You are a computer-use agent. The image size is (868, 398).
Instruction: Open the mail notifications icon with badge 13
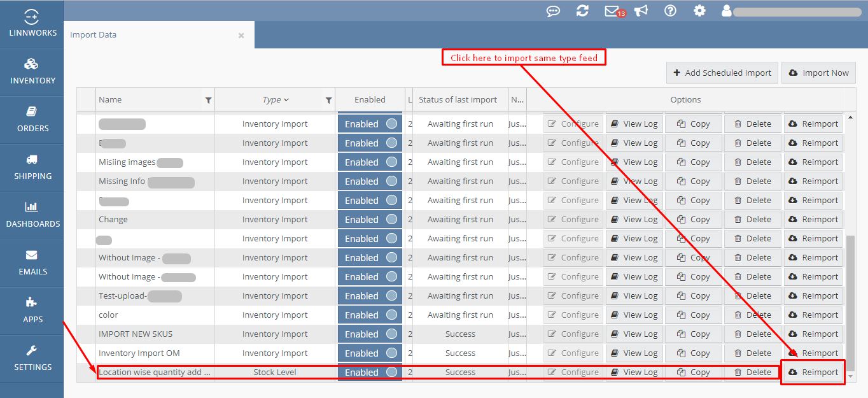click(615, 11)
